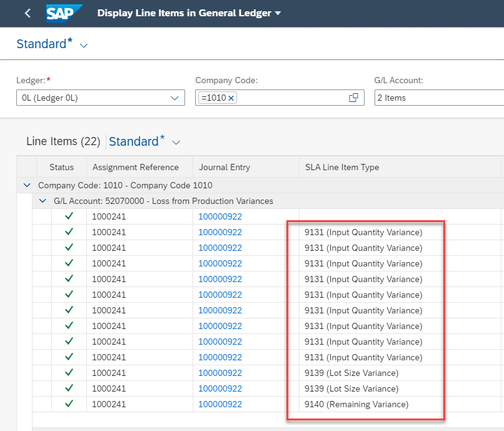
Task: Click status checkmark in first Lot Size Variance row
Action: [x=69, y=372]
